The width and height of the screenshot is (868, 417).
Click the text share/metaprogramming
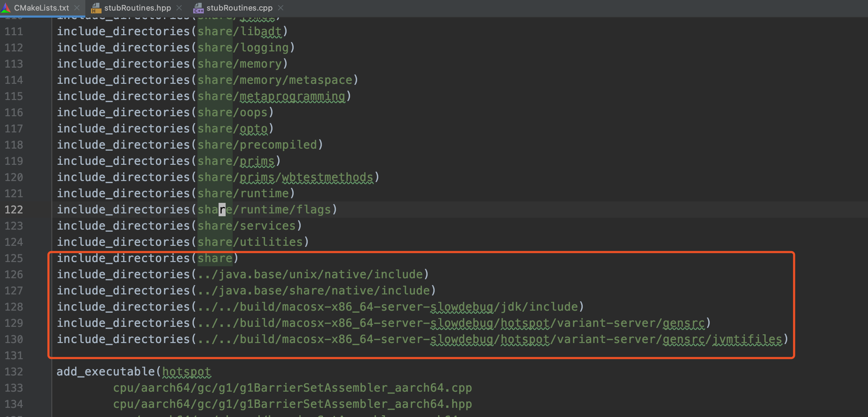pyautogui.click(x=271, y=96)
